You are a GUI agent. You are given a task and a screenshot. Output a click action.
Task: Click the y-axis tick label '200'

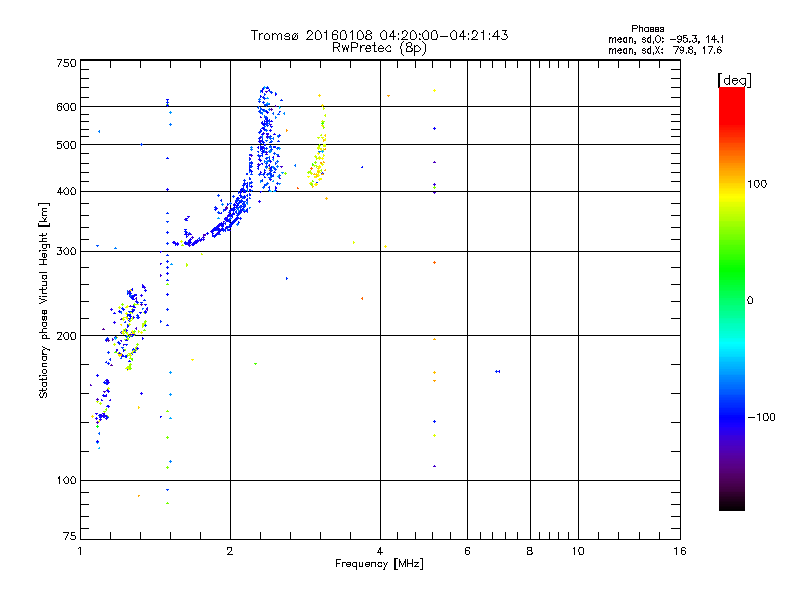pos(66,336)
